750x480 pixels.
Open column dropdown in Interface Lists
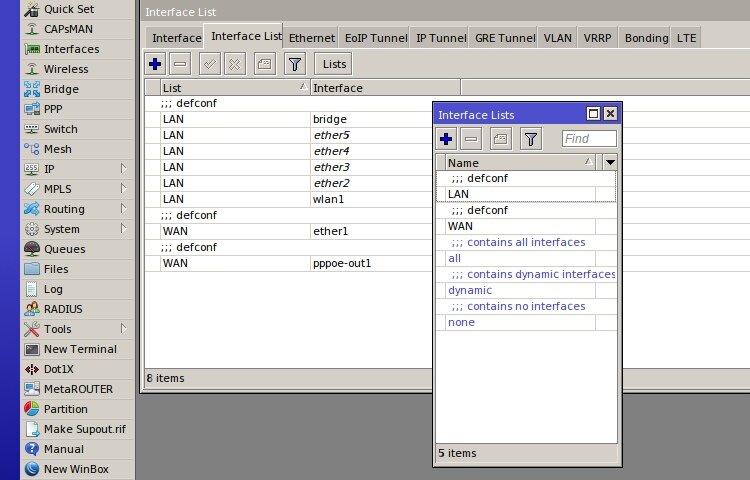pos(610,163)
